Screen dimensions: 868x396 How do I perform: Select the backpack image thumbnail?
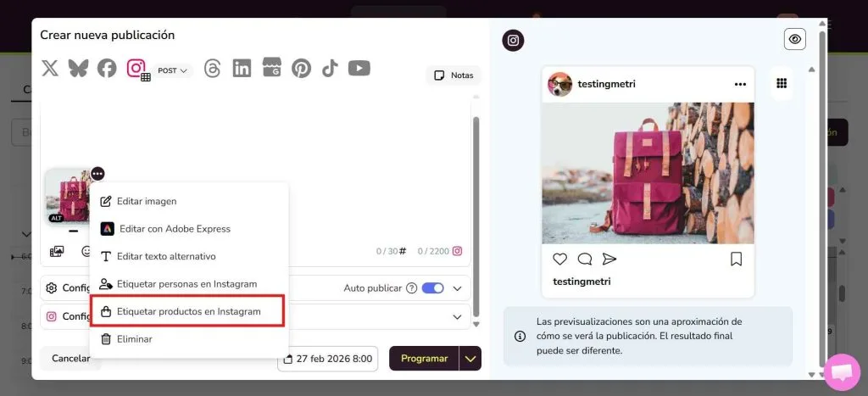coord(68,197)
